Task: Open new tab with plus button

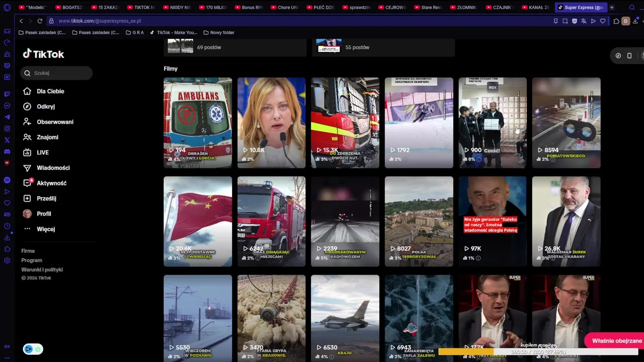Action: pos(612,8)
